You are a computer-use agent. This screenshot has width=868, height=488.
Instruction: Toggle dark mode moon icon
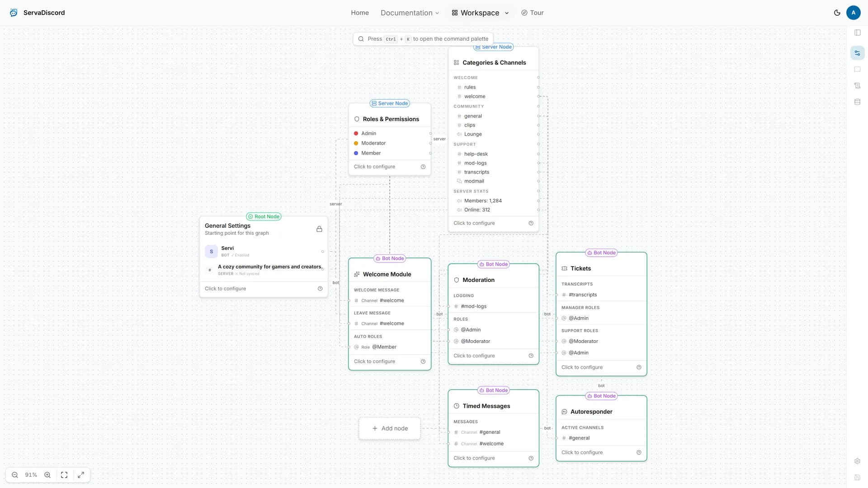(x=837, y=13)
